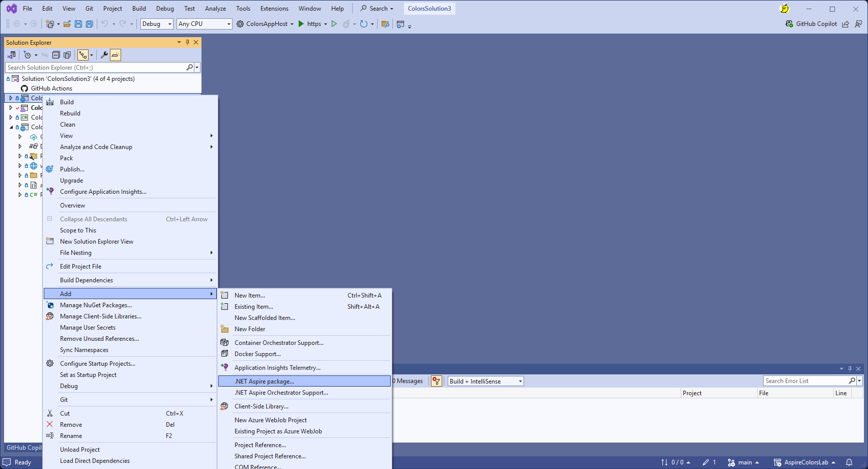The width and height of the screenshot is (868, 469).
Task: Toggle Preview Selected Items in Solution Explorer
Action: pyautogui.click(x=115, y=55)
